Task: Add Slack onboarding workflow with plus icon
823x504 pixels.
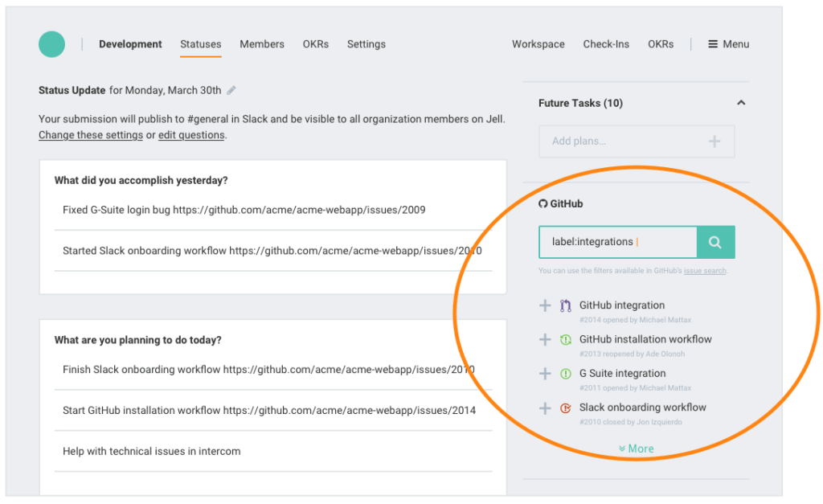Action: [545, 408]
